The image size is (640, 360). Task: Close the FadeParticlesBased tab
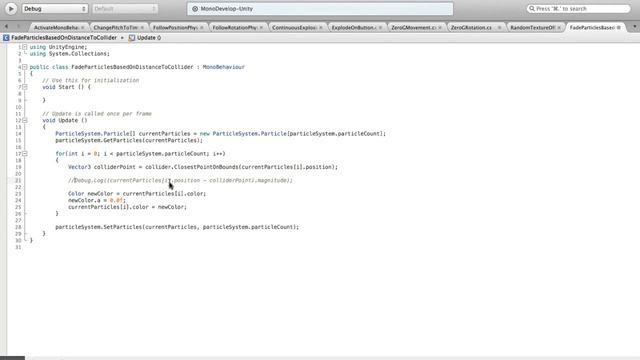click(x=619, y=28)
